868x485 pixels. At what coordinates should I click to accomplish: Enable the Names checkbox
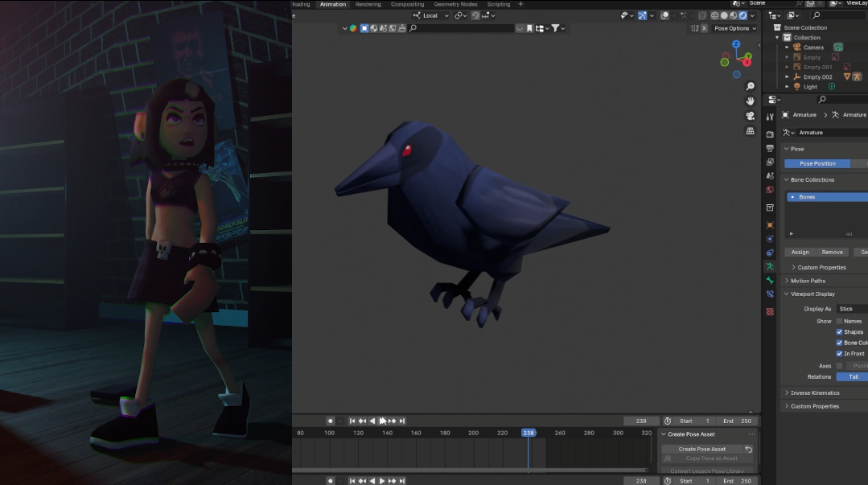coord(839,321)
